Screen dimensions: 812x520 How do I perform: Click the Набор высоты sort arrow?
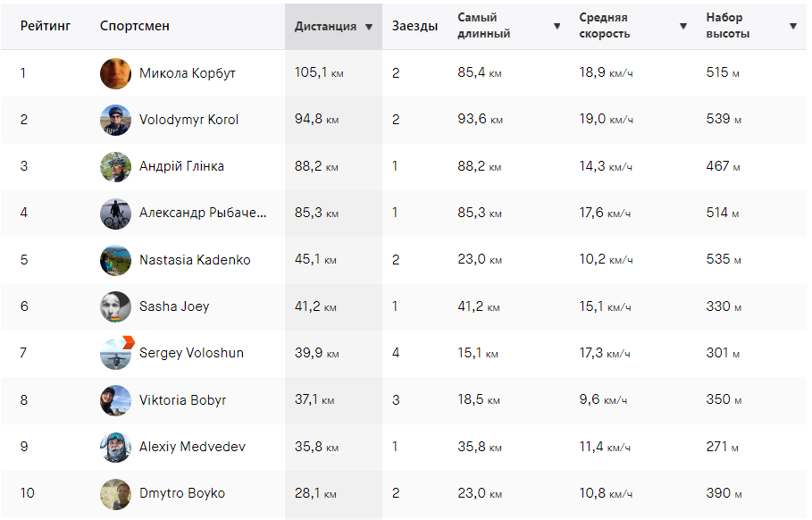(x=793, y=26)
